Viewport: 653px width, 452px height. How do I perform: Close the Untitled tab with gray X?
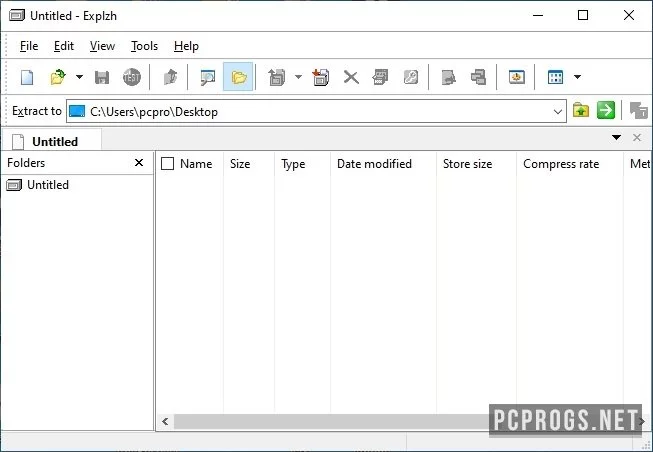637,137
